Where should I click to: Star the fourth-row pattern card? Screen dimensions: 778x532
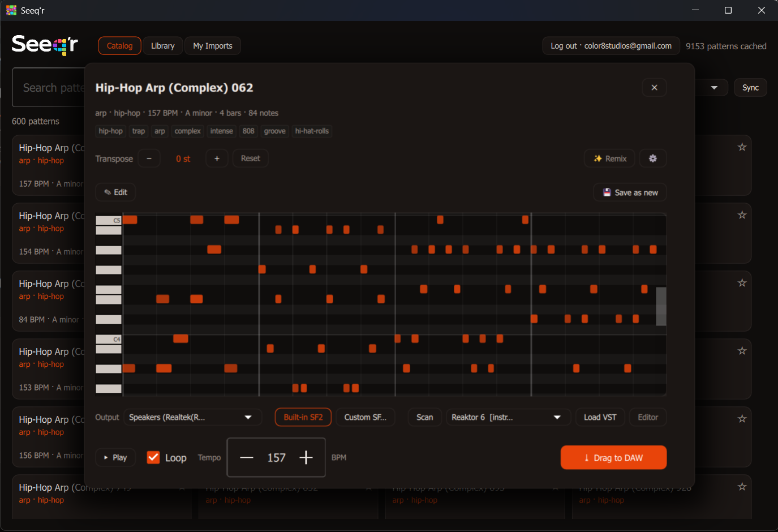coord(742,351)
